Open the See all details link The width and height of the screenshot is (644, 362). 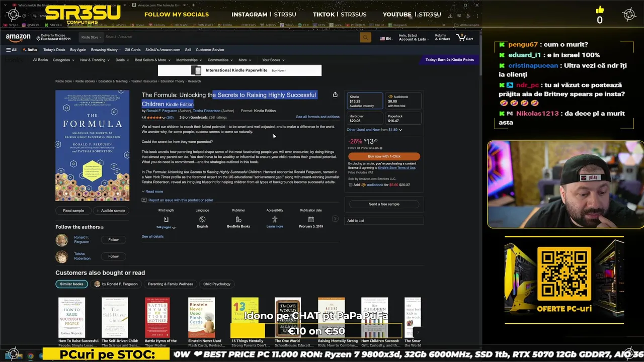pyautogui.click(x=152, y=236)
